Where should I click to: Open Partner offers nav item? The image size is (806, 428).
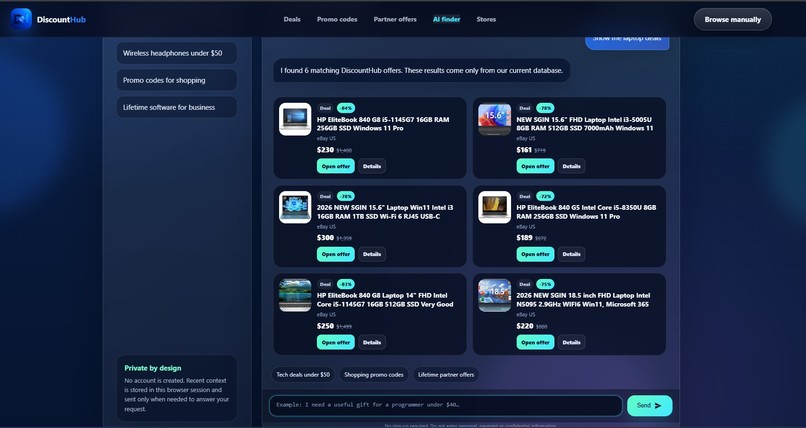click(x=395, y=20)
